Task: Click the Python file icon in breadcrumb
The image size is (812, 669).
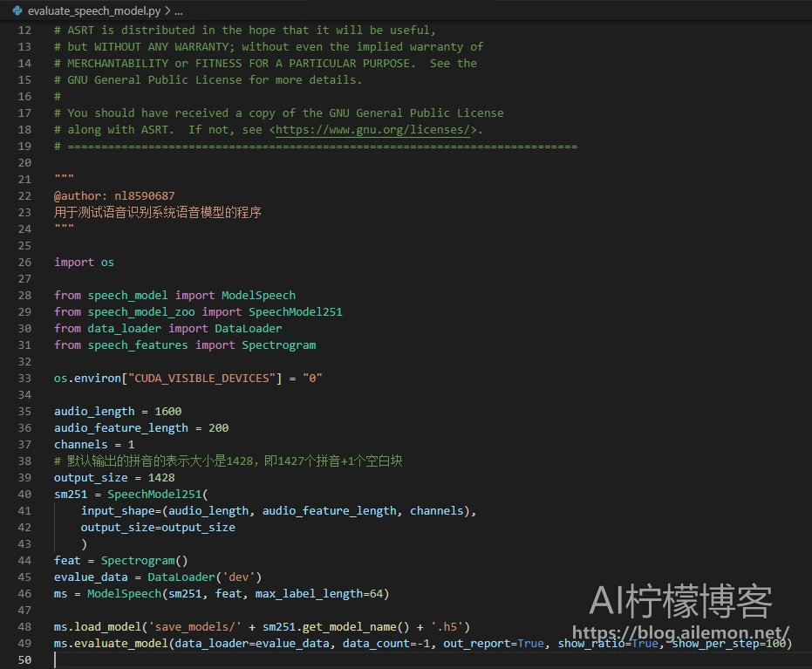Action: pos(17,10)
